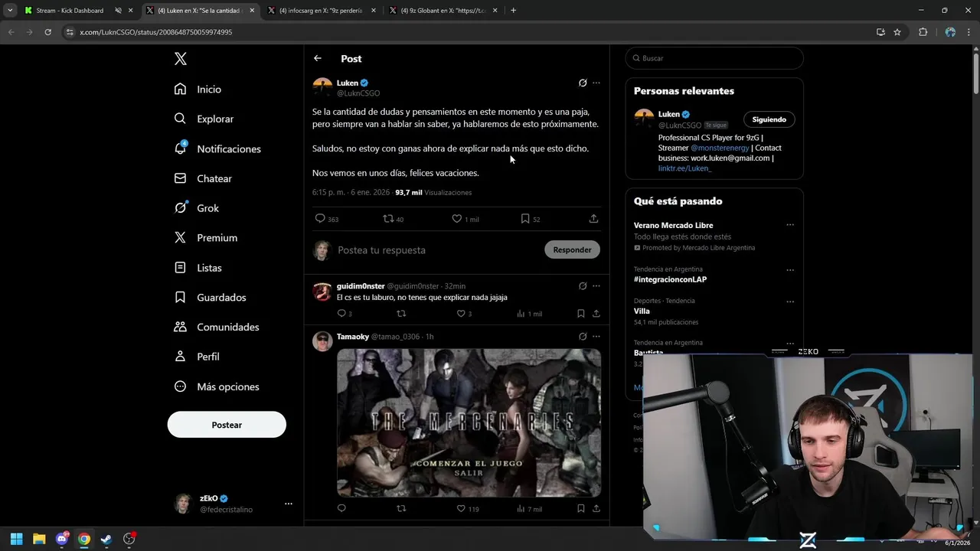Focus the Postea tu respuesta field
The height and width of the screenshot is (551, 980).
436,250
